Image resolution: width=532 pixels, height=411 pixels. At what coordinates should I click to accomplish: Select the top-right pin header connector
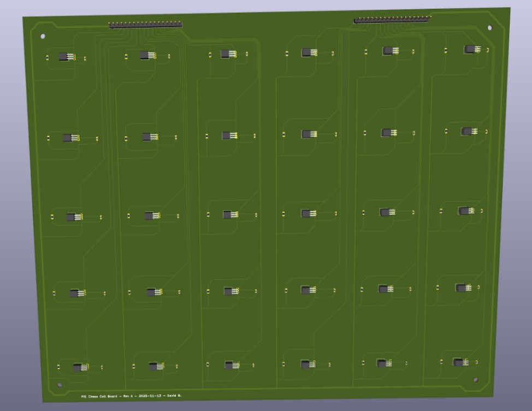[x=392, y=19]
